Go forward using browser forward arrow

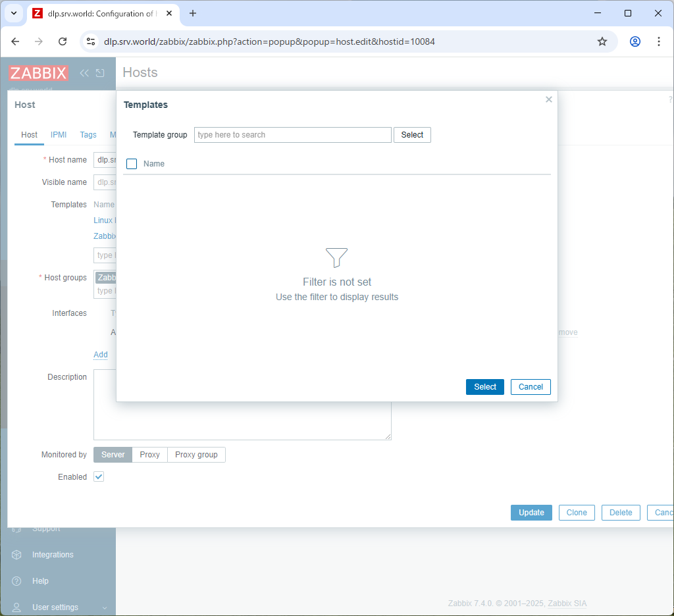tap(39, 41)
